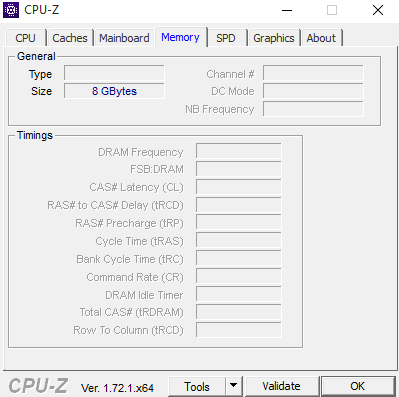Select the Mainboard tab
This screenshot has width=399, height=397.
[x=124, y=38]
